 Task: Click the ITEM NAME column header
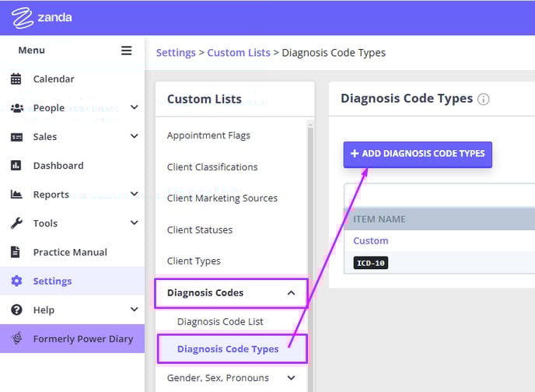click(x=379, y=219)
